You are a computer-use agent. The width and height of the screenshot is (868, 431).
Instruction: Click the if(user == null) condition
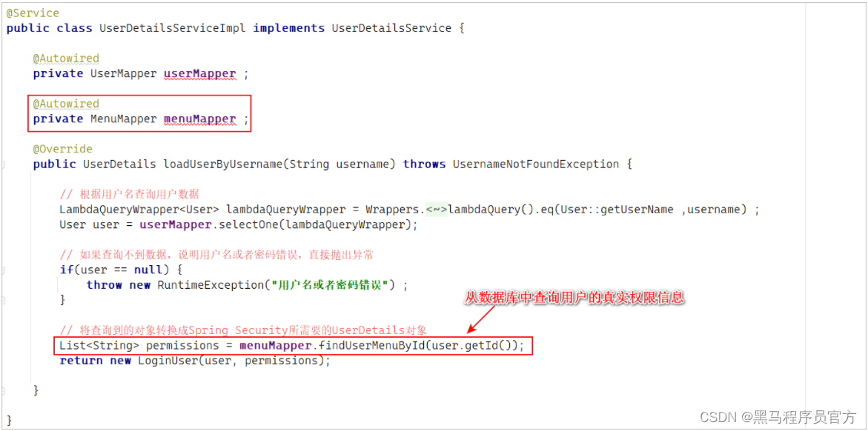click(x=114, y=270)
